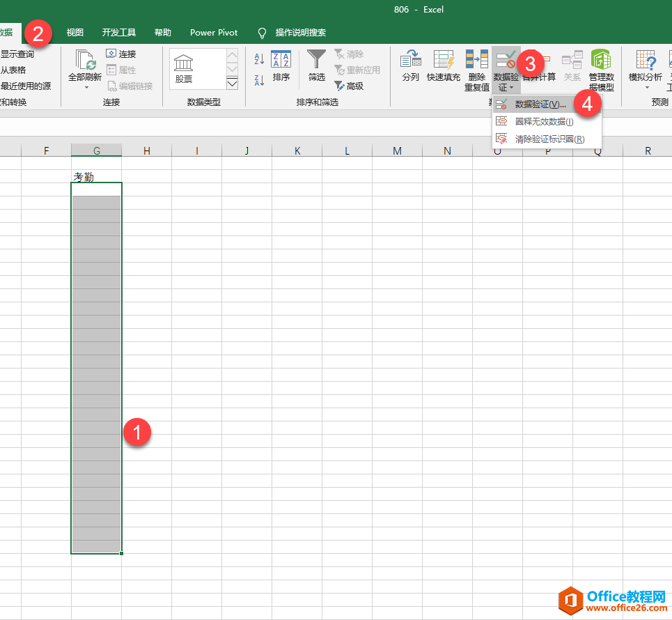Screen dimensions: 672x620
Task: Switch to the View (视图) tab
Action: (75, 33)
